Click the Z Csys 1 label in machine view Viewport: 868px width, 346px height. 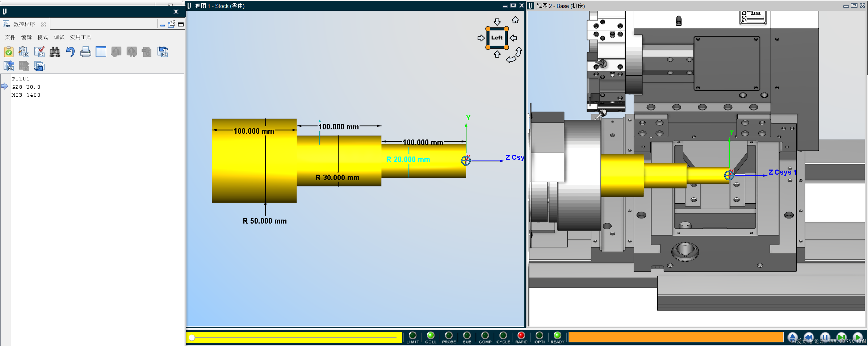pos(783,172)
